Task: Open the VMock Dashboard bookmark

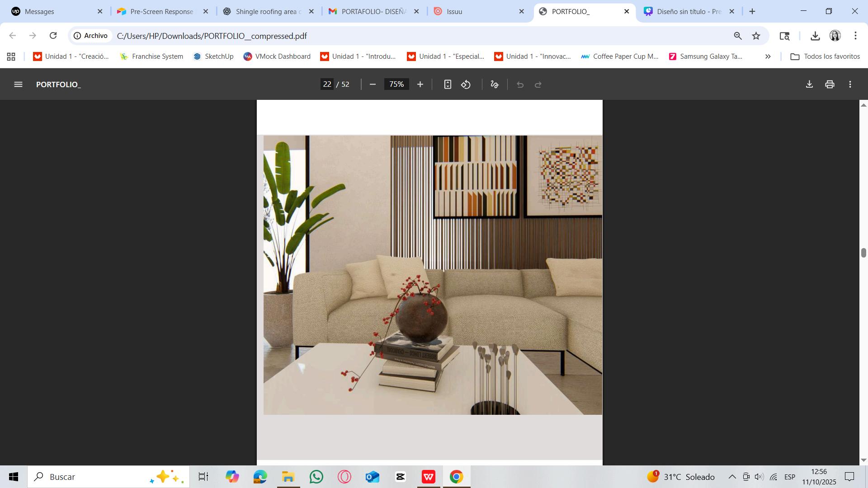Action: point(277,56)
